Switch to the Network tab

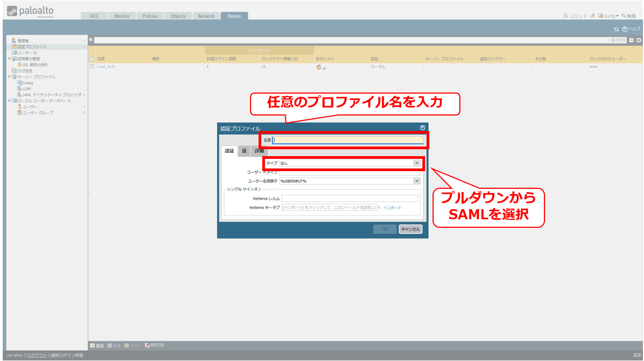tap(206, 16)
